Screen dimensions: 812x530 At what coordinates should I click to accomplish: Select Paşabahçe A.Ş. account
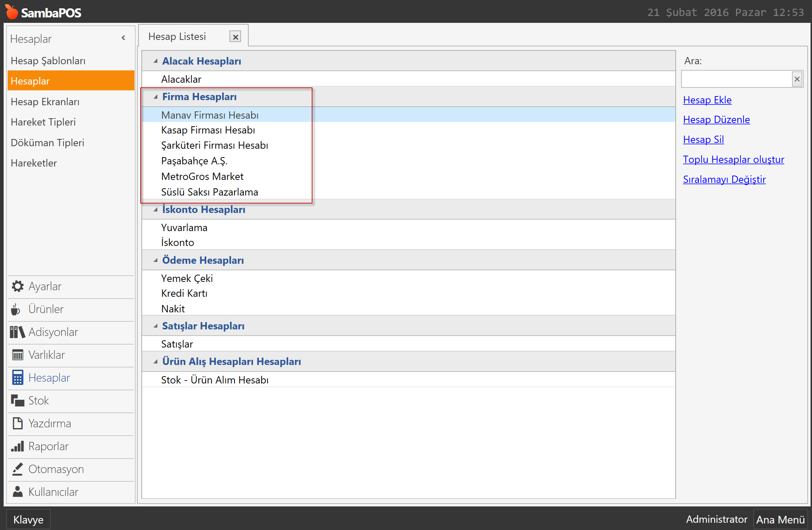click(x=409, y=161)
